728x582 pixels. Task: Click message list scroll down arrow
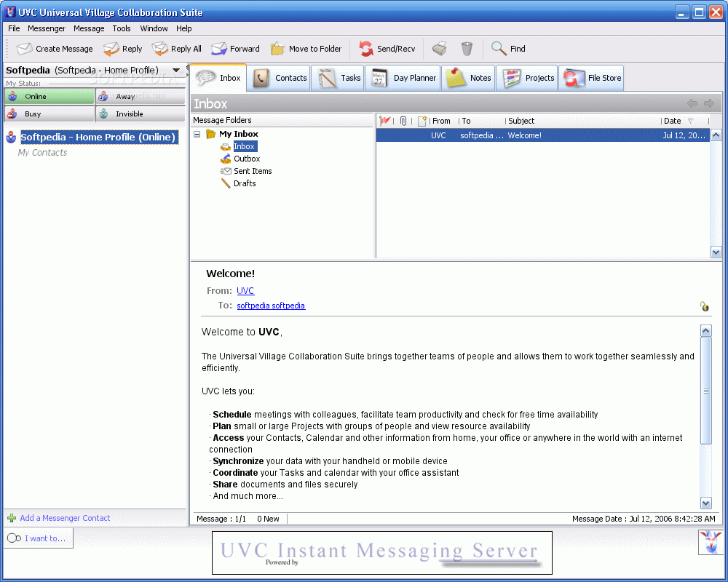pos(716,252)
